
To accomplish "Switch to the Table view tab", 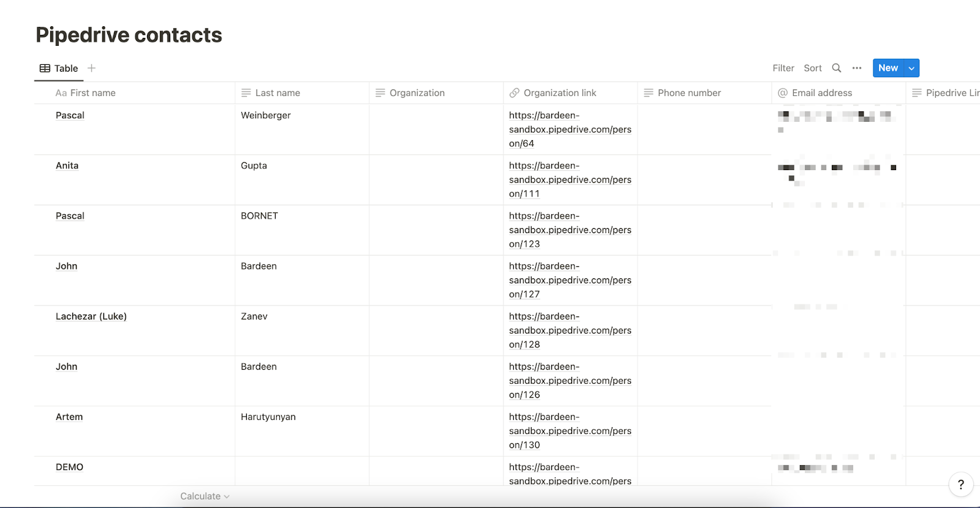I will 59,69.
